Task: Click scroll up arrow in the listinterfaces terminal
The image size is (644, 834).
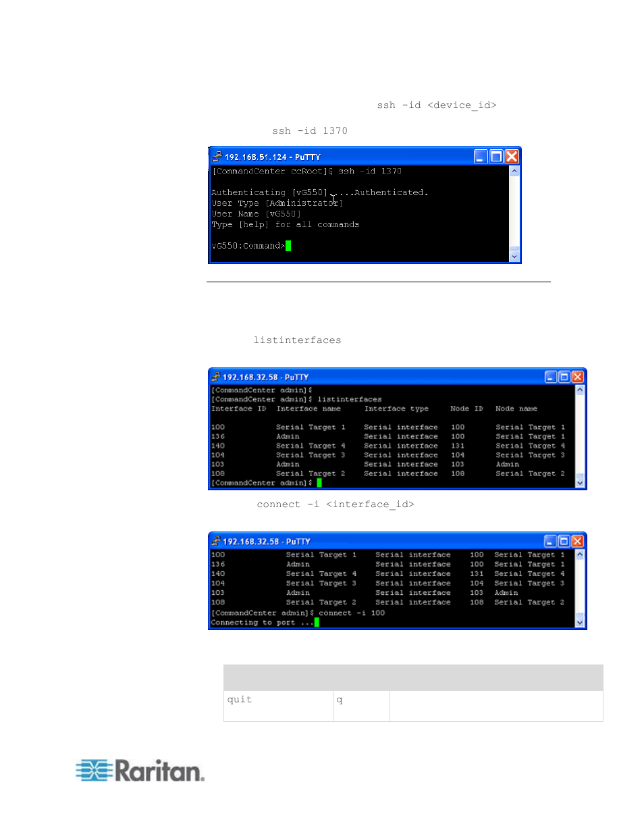Action: tap(580, 390)
